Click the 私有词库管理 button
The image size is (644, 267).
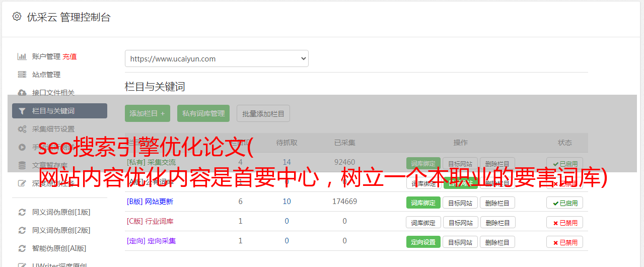pyautogui.click(x=203, y=113)
